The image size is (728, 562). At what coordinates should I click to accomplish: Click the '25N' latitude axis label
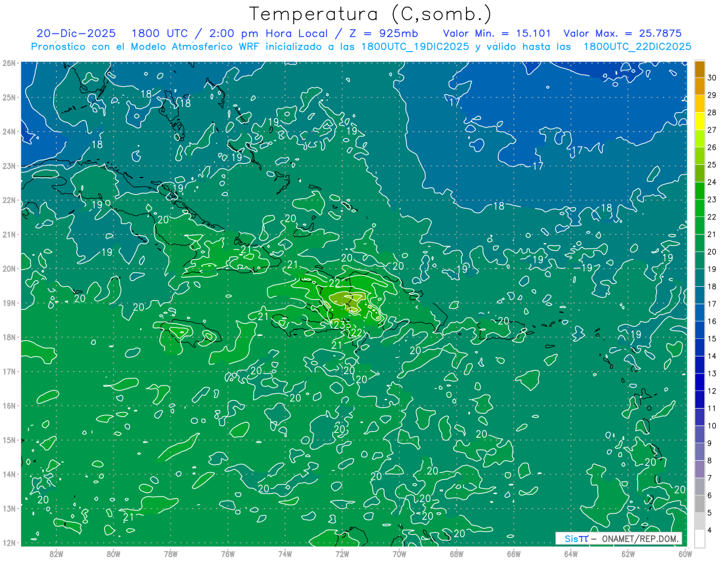coord(8,98)
